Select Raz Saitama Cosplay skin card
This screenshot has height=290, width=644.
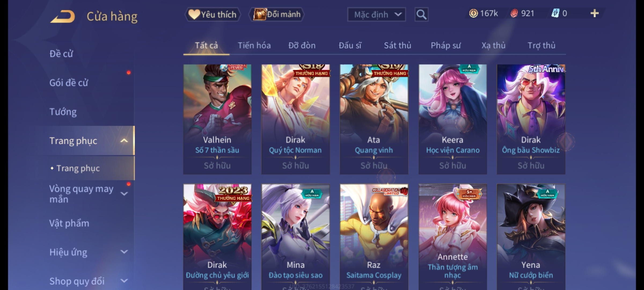point(374,237)
